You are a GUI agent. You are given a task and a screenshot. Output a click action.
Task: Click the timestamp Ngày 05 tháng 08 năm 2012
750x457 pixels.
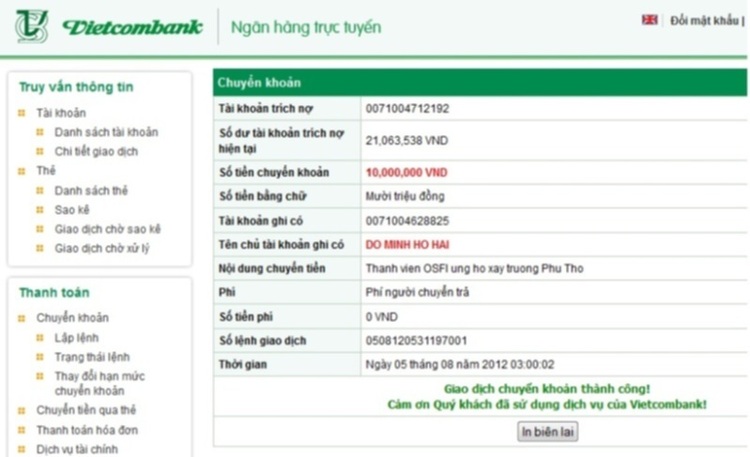(460, 364)
